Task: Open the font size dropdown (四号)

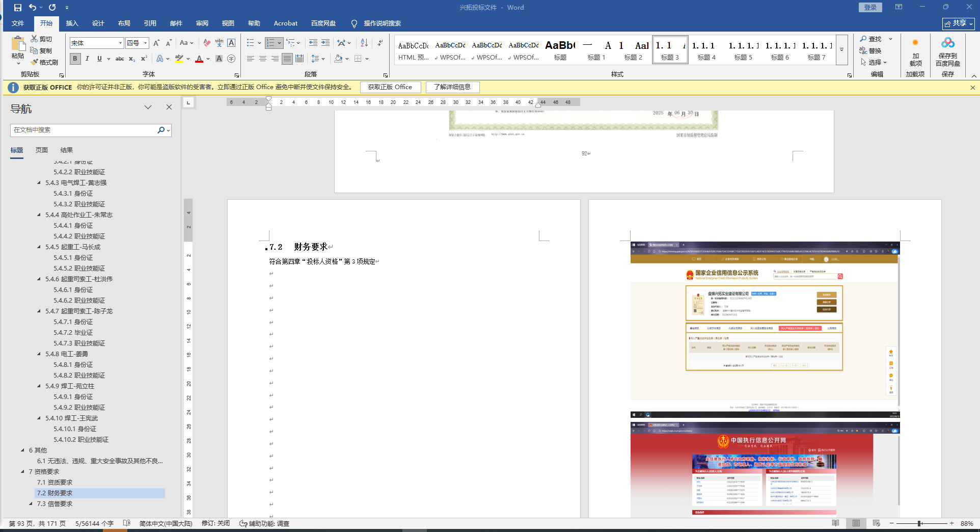Action: pos(145,43)
